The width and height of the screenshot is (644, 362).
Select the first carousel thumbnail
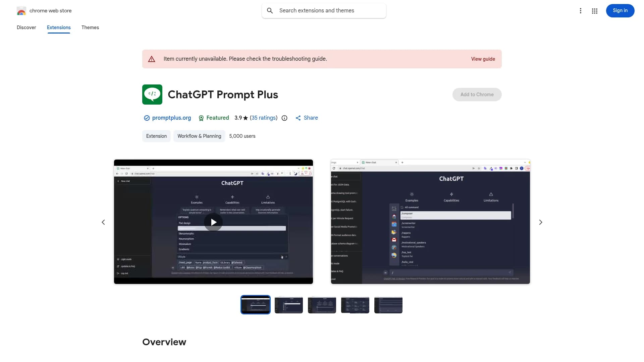pos(256,305)
